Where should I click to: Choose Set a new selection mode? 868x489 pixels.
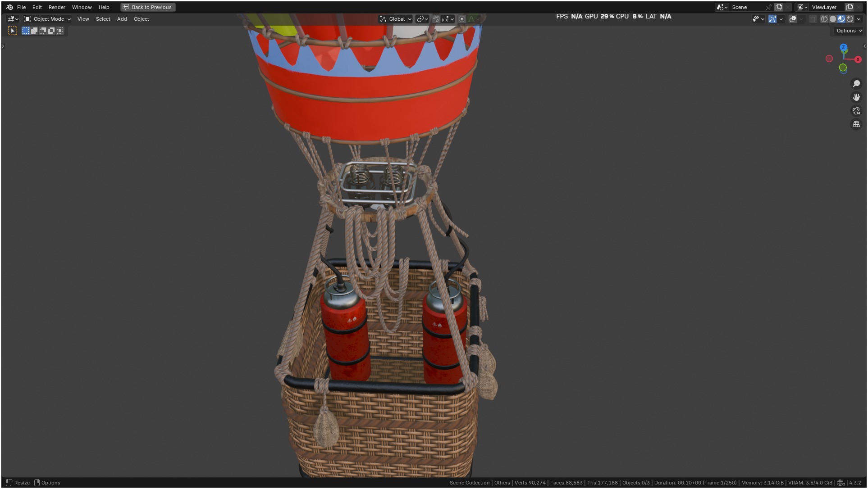pyautogui.click(x=26, y=31)
